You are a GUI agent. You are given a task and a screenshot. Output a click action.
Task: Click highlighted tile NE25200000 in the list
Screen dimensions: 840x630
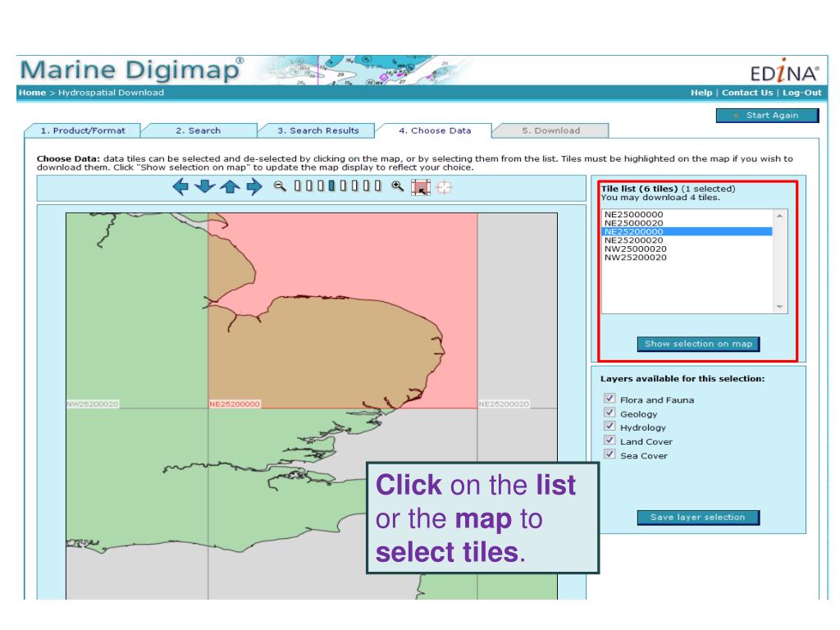pyautogui.click(x=687, y=231)
